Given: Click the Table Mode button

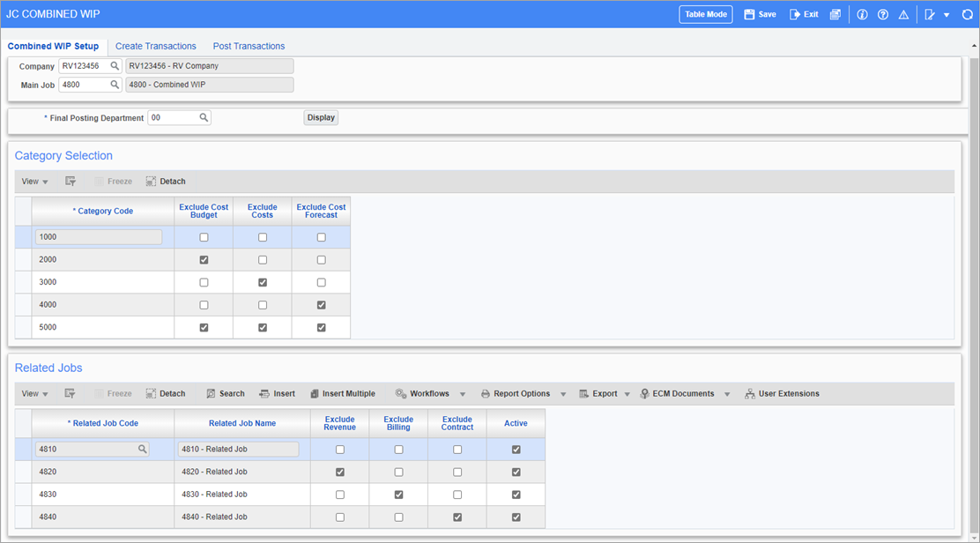Looking at the screenshot, I should 706,14.
